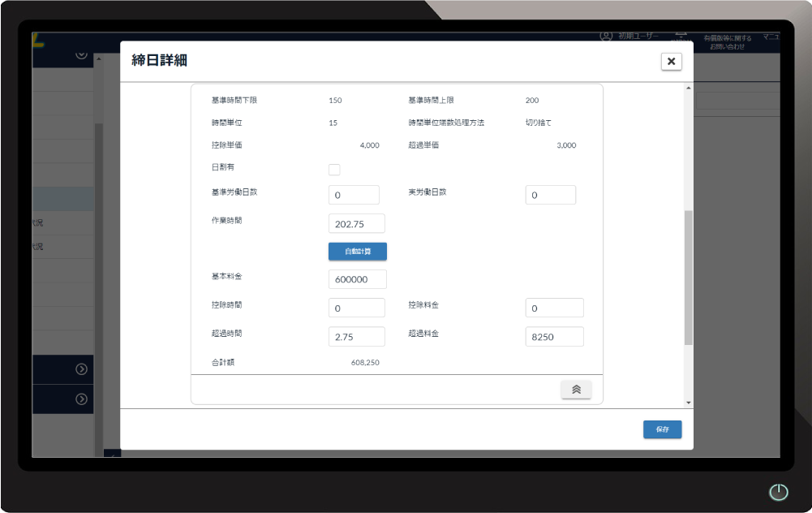Collapse the section with double-chevron up button
This screenshot has width=812, height=513.
(576, 390)
